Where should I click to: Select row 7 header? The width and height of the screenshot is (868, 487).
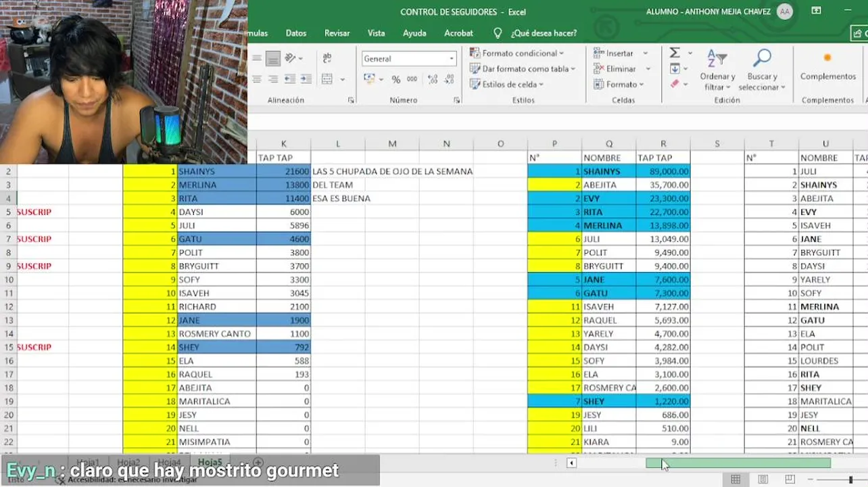coord(9,239)
